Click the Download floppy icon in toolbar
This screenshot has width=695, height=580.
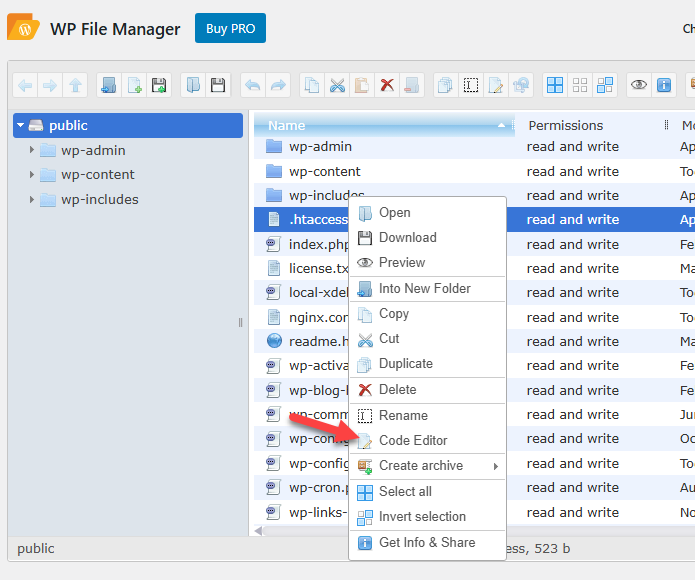(218, 85)
